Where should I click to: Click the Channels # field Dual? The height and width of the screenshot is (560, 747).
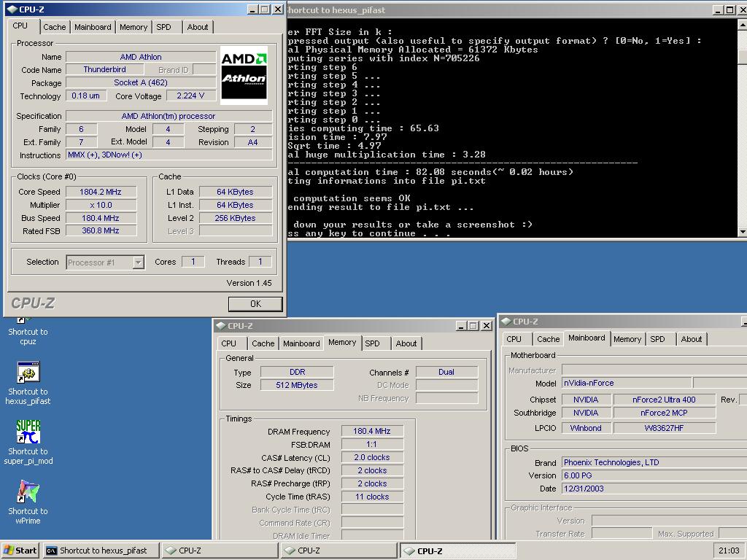(446, 372)
